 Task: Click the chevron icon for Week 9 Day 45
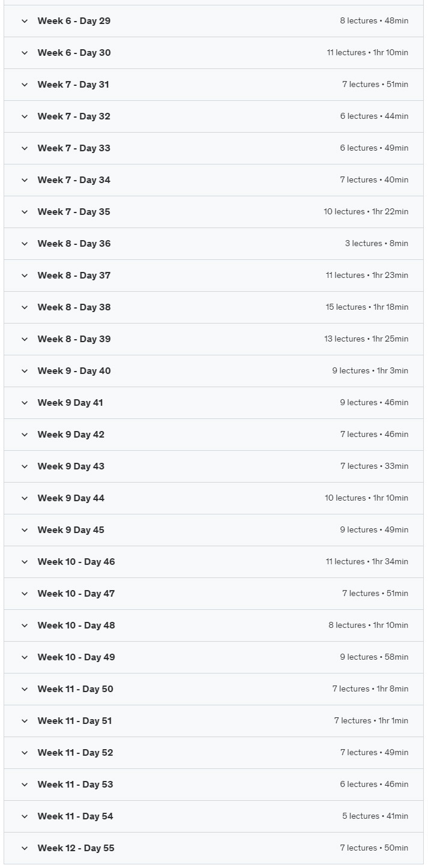click(25, 530)
